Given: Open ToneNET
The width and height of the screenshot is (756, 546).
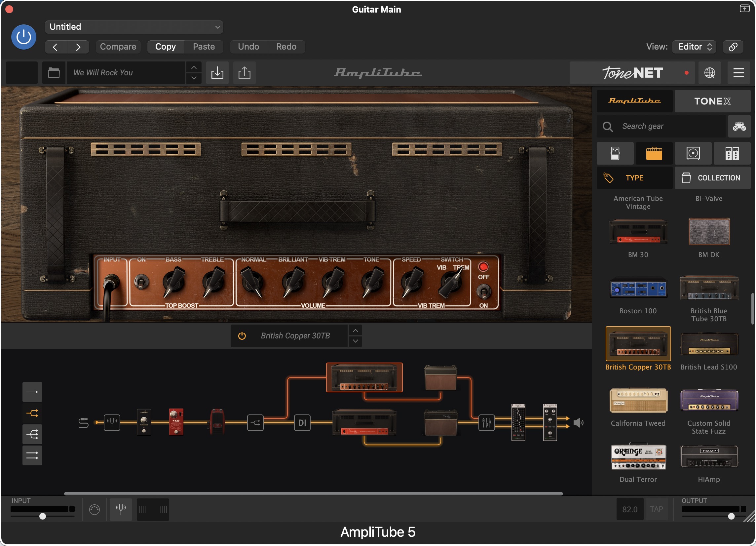Looking at the screenshot, I should [632, 73].
